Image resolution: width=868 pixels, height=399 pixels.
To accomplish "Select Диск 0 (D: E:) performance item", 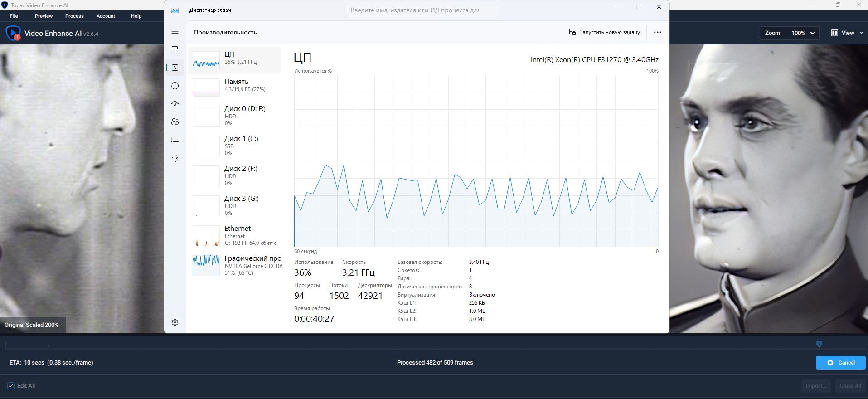I will coord(234,116).
